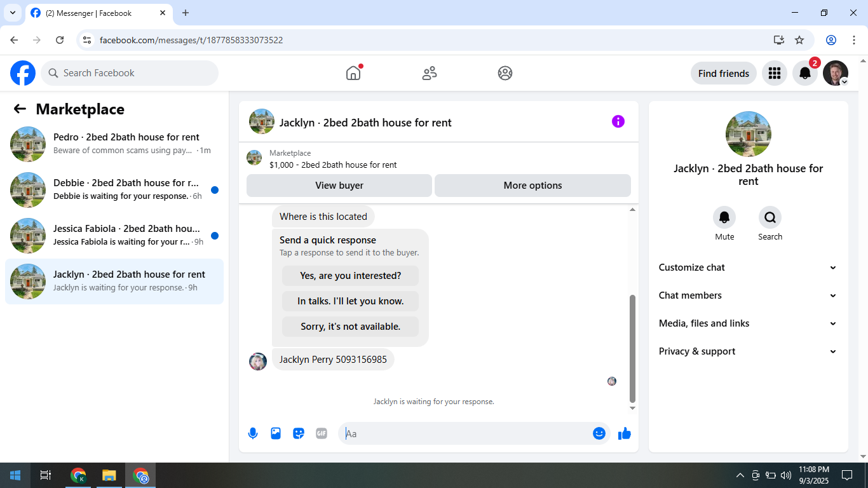Click the 'Jacklyn Perry 5093156985' message

coord(333,360)
